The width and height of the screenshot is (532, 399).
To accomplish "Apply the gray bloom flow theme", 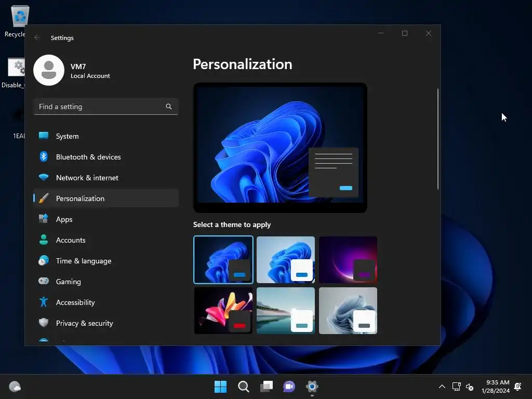I will coord(348,311).
